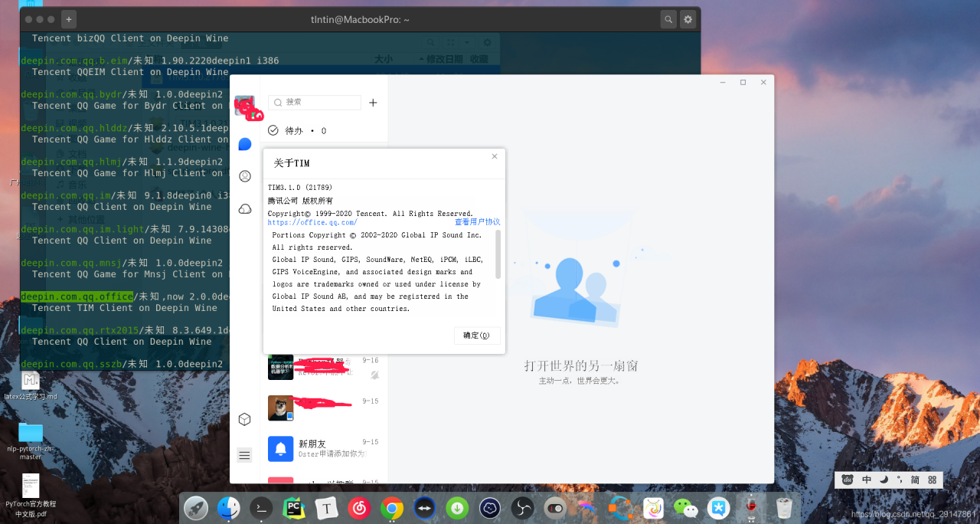
Task: Click deepin.com.qq.rtx2015 package line in terminal
Action: (125, 330)
